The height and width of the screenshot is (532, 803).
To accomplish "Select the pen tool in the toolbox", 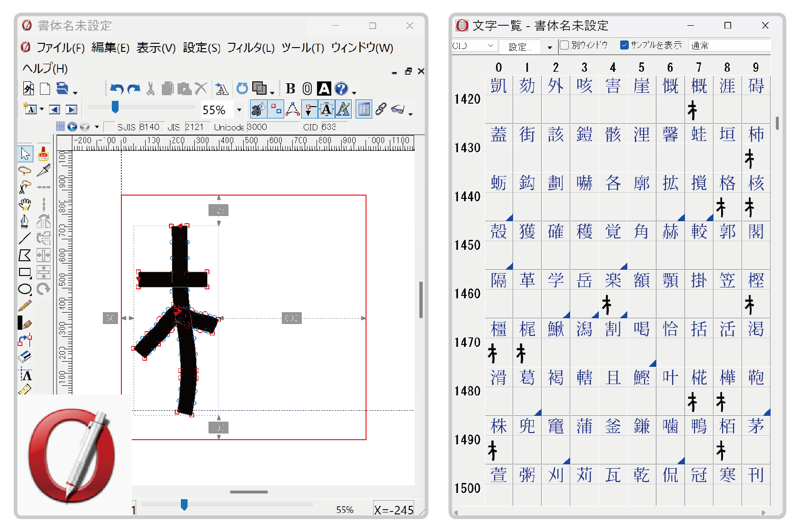I will click(25, 221).
